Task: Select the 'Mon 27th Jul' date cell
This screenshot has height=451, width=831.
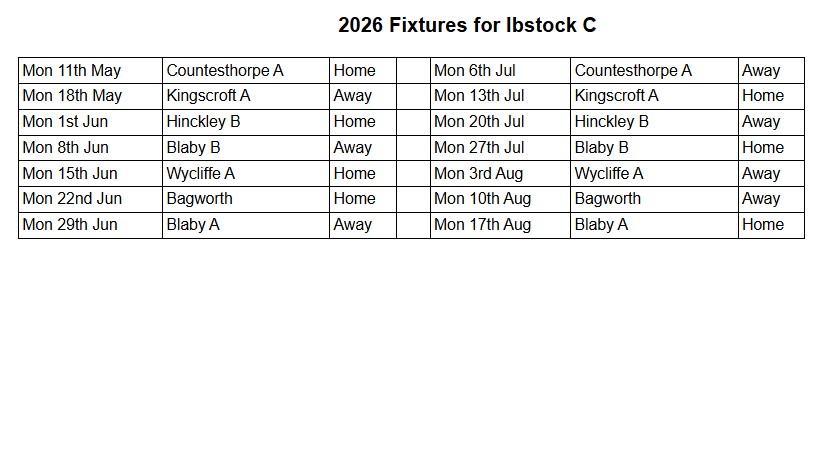Action: [x=479, y=148]
